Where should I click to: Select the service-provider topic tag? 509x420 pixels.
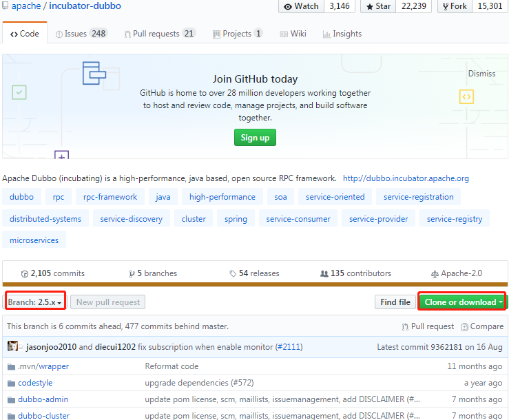[x=379, y=219]
